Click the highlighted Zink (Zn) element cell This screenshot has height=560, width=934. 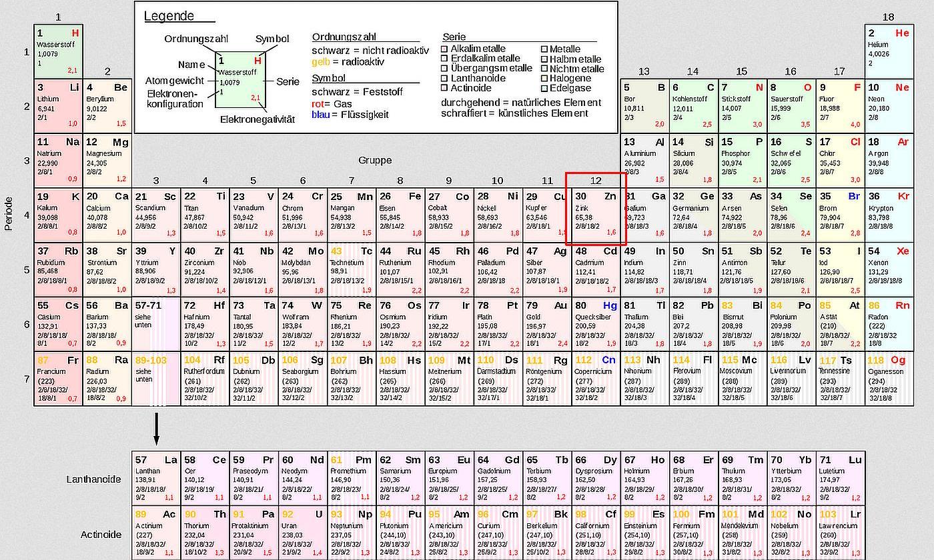[596, 215]
